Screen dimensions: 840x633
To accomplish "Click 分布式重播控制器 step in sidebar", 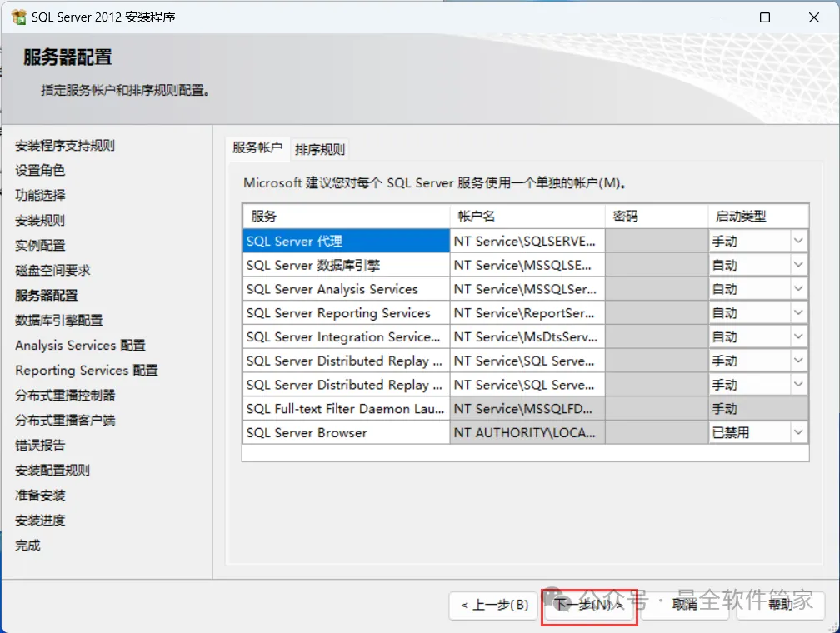I will [65, 396].
